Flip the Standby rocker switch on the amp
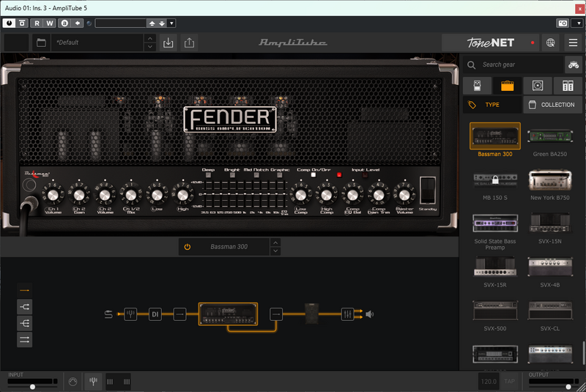The width and height of the screenshot is (586, 392). point(428,191)
